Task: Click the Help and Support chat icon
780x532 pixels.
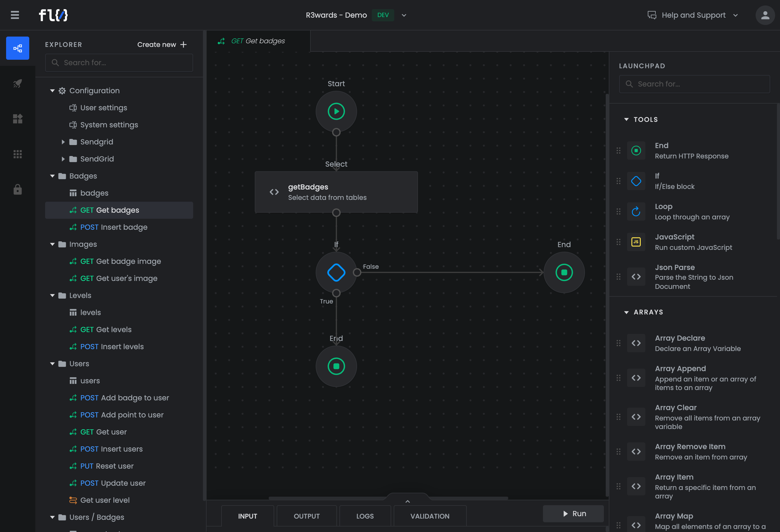Action: tap(651, 15)
